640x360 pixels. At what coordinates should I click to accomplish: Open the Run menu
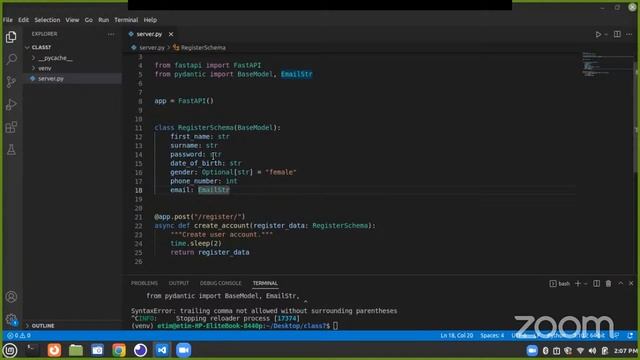coord(104,20)
